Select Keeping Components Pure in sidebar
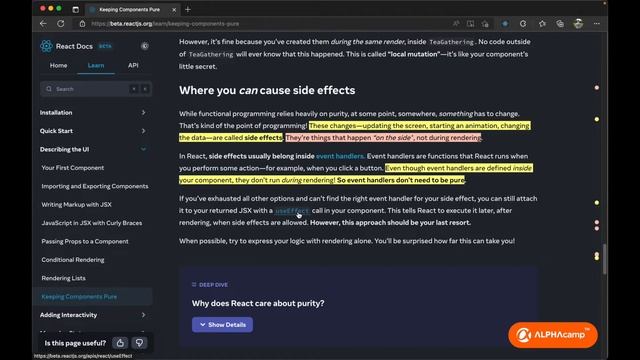640x360 pixels. (93, 296)
